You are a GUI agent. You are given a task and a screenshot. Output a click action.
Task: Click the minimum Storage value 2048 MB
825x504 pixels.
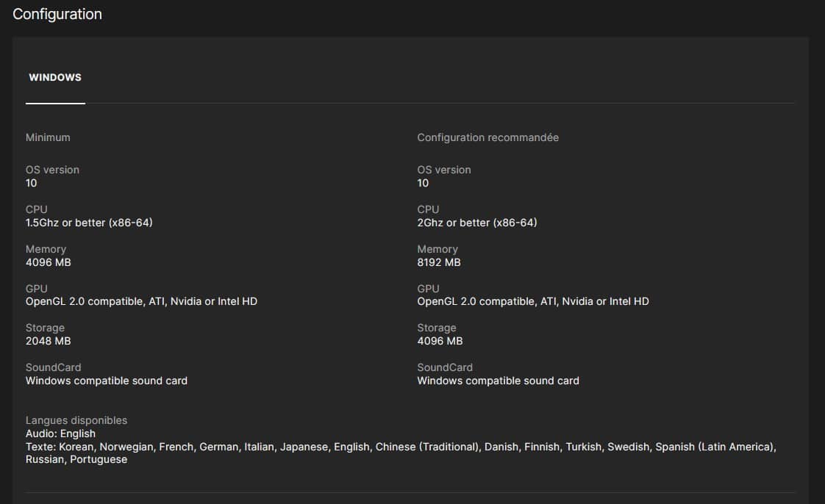(49, 341)
